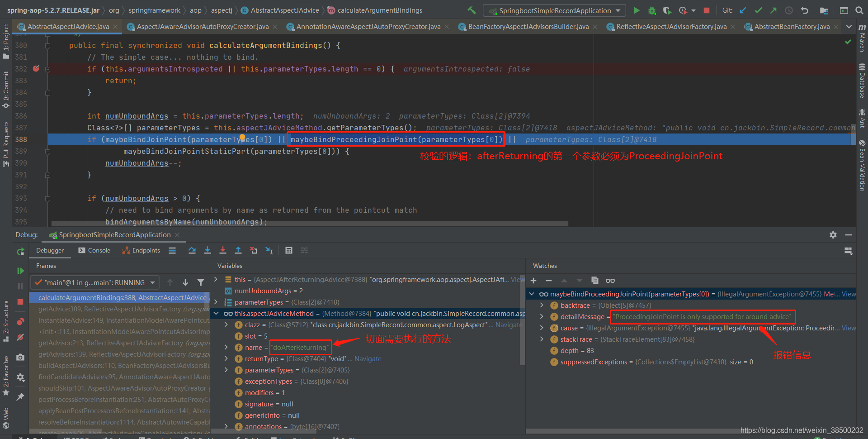868x439 pixels.
Task: Click the Step Into debugger icon
Action: click(208, 250)
